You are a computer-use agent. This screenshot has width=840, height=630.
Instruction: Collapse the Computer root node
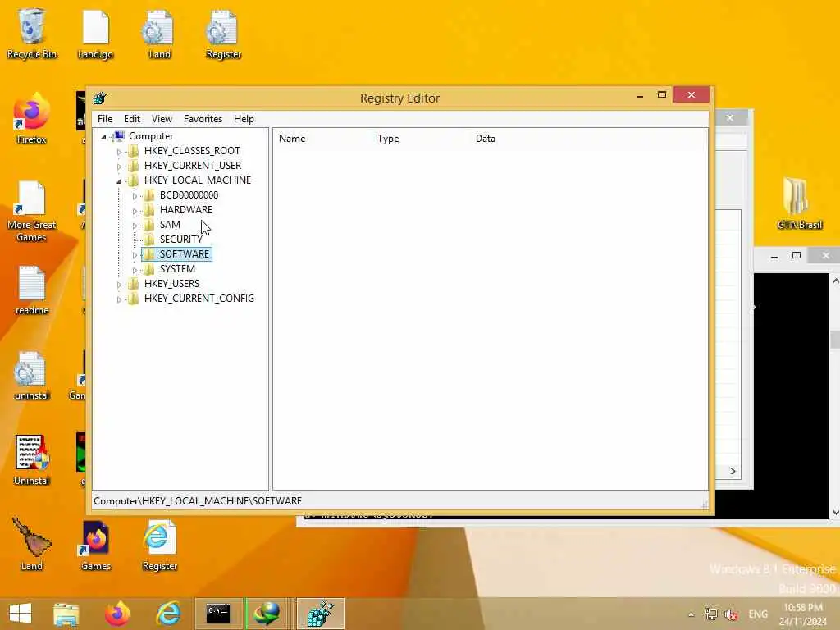103,137
